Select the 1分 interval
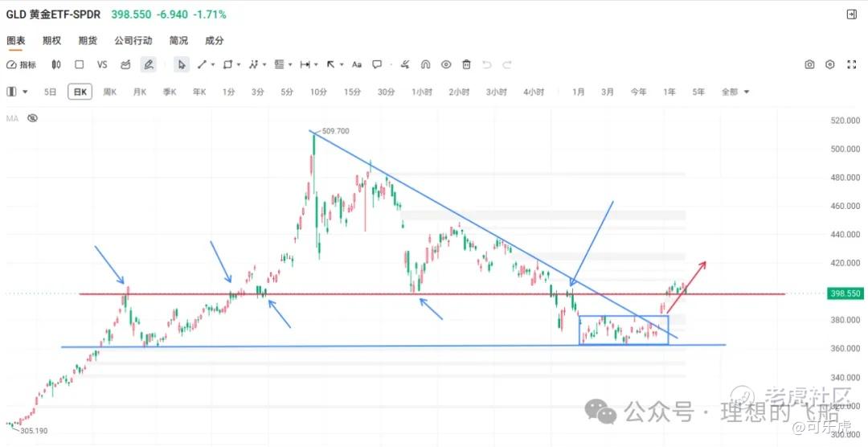868x447 pixels. pyautogui.click(x=228, y=92)
